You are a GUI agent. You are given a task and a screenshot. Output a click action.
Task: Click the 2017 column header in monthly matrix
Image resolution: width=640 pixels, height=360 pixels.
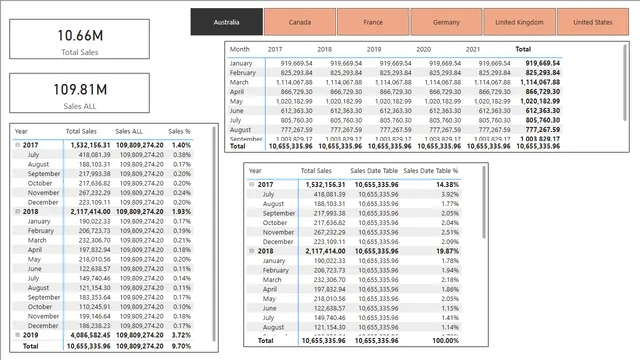[x=275, y=49]
